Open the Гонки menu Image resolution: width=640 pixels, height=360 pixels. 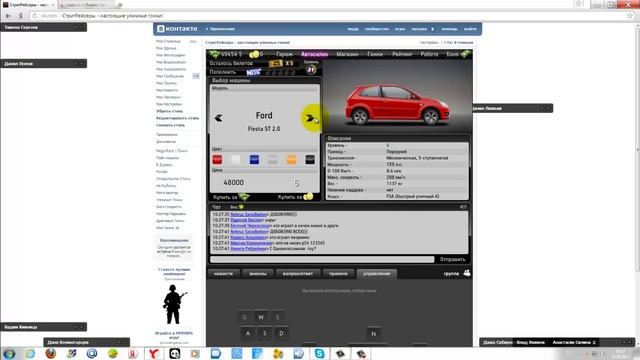point(375,54)
